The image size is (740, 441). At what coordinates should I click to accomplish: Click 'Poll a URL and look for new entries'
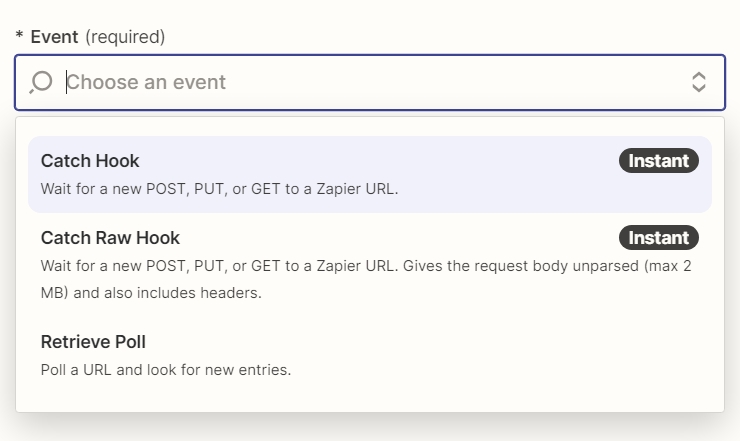[x=166, y=370]
